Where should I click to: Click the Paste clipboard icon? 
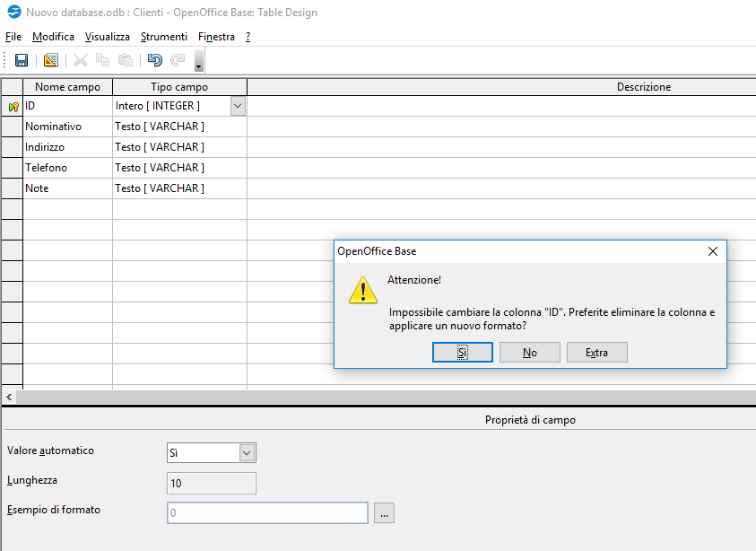pos(126,60)
